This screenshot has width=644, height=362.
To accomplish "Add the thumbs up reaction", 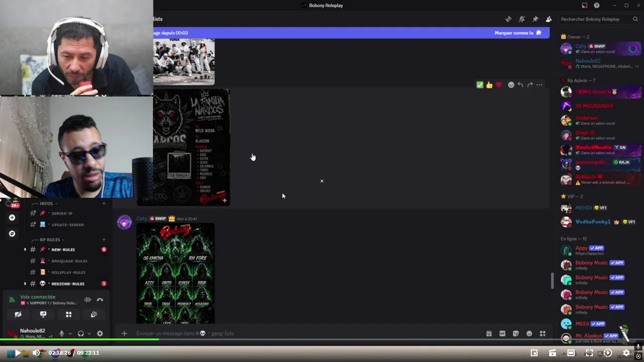I will 489,85.
